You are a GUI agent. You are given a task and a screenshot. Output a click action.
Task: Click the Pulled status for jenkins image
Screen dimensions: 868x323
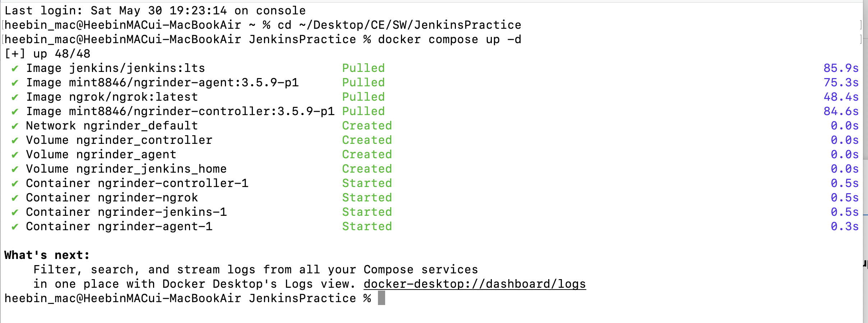[363, 68]
